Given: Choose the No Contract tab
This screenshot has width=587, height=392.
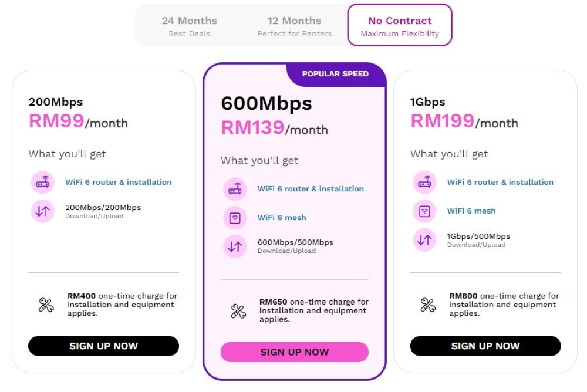Looking at the screenshot, I should 399,25.
